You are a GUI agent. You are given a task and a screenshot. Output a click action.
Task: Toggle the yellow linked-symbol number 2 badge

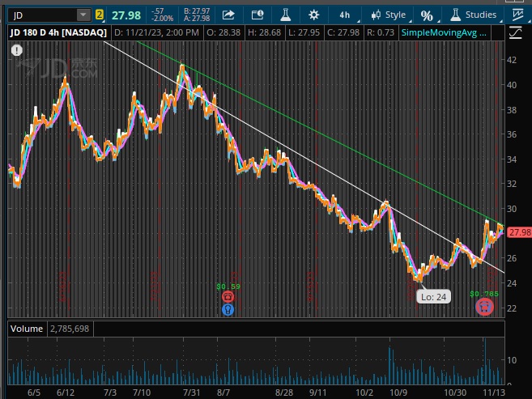100,15
